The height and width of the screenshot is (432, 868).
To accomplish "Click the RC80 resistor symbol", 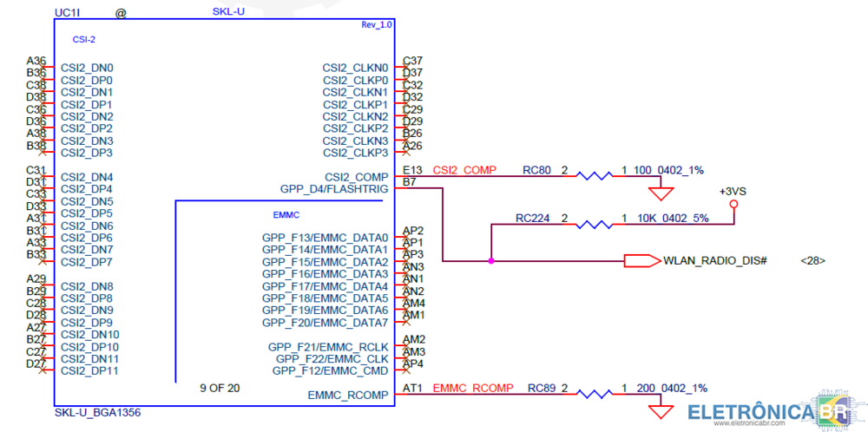I will click(x=595, y=175).
